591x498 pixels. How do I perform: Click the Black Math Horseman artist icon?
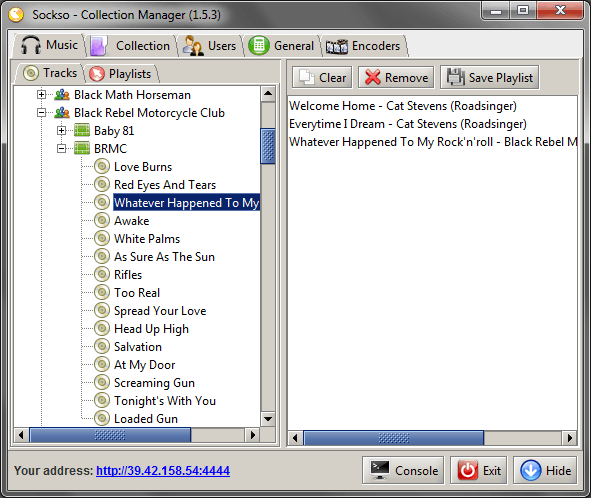[62, 95]
